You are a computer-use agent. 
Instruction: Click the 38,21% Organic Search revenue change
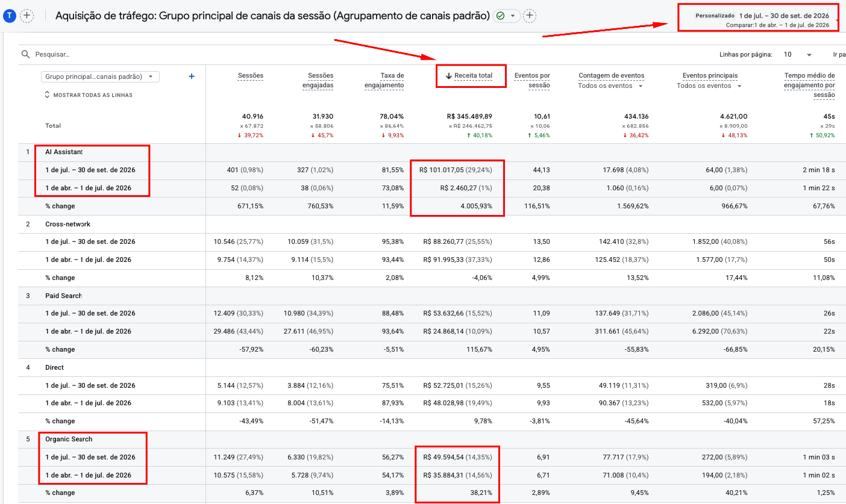tap(481, 493)
